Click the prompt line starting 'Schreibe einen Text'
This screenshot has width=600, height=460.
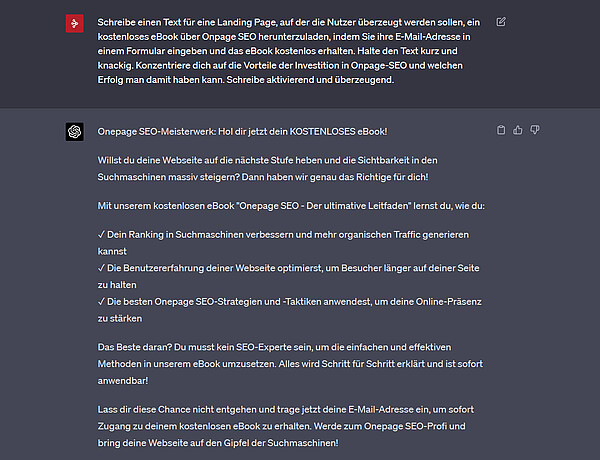coord(289,22)
